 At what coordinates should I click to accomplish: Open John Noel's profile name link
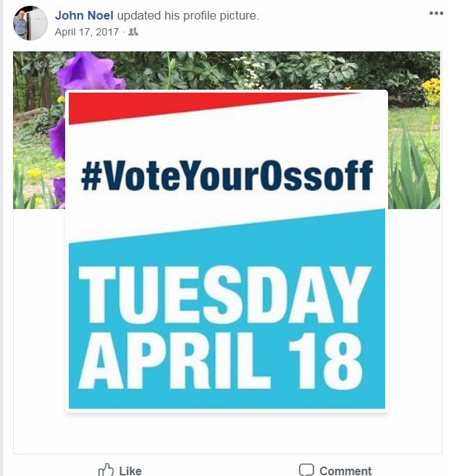click(x=84, y=15)
